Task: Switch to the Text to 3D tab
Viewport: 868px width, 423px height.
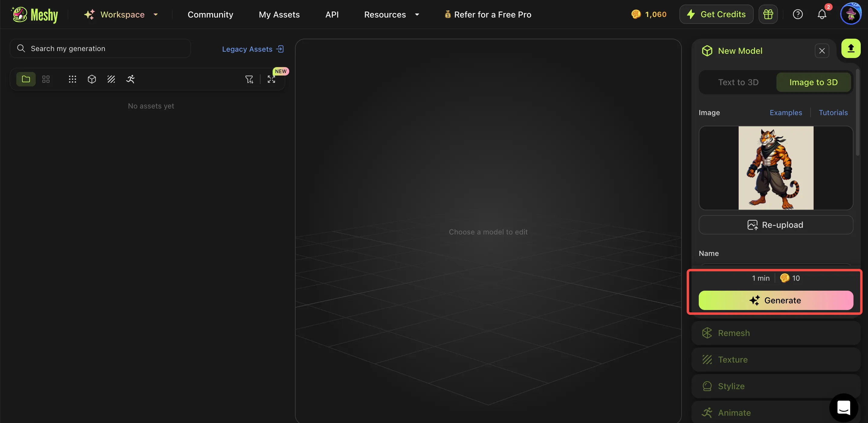Action: point(738,82)
